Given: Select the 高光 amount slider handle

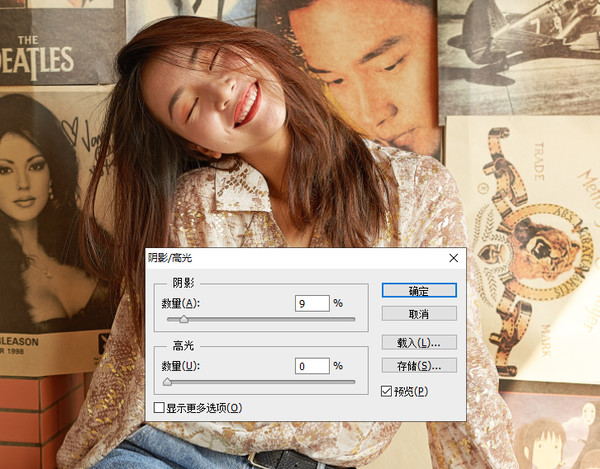Looking at the screenshot, I should [x=167, y=382].
